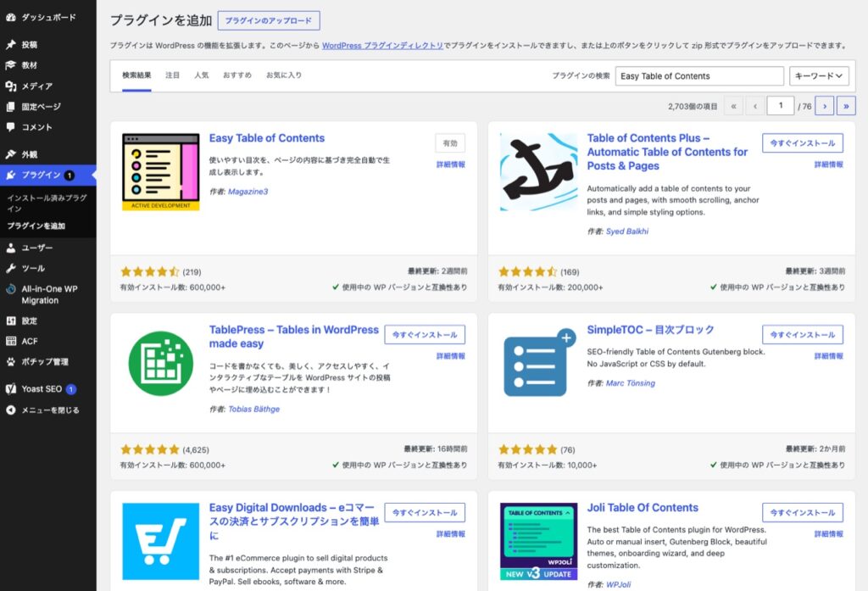Switch to the 注目 tab

(x=172, y=75)
